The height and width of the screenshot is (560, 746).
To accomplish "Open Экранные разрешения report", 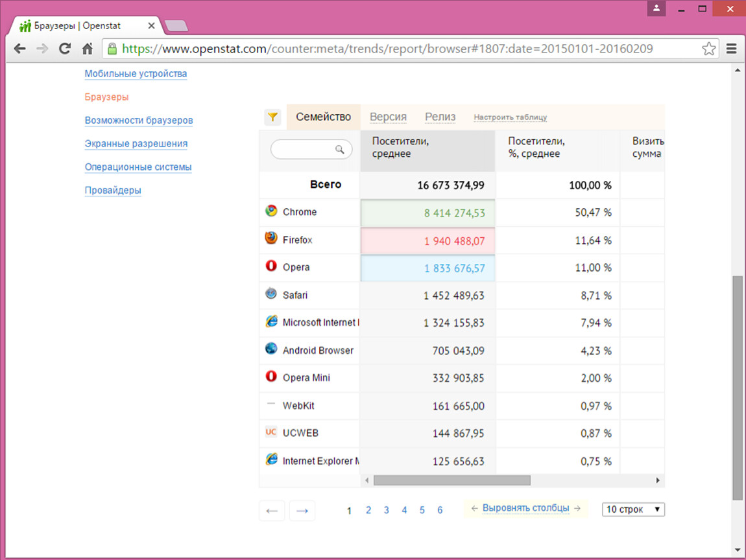I will click(136, 144).
